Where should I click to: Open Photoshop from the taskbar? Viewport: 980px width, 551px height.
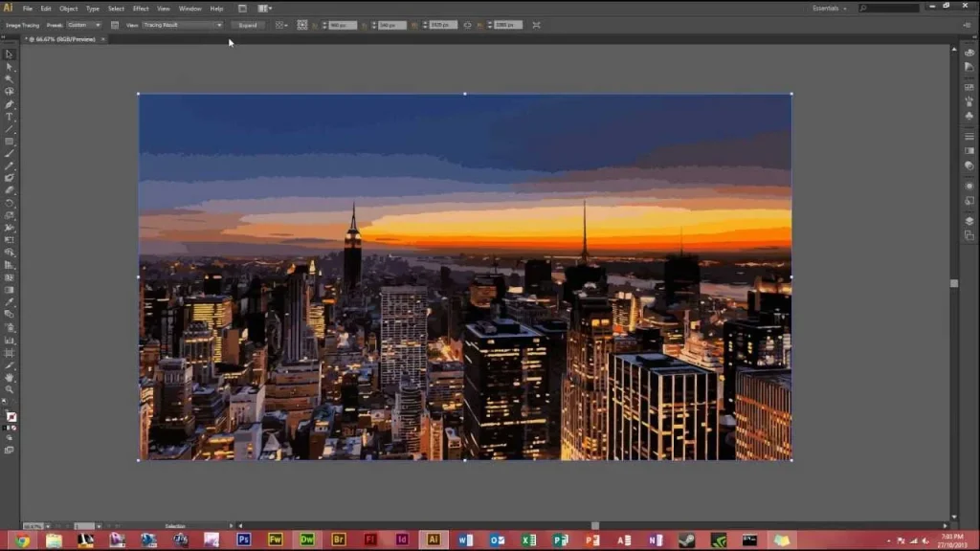[x=244, y=540]
